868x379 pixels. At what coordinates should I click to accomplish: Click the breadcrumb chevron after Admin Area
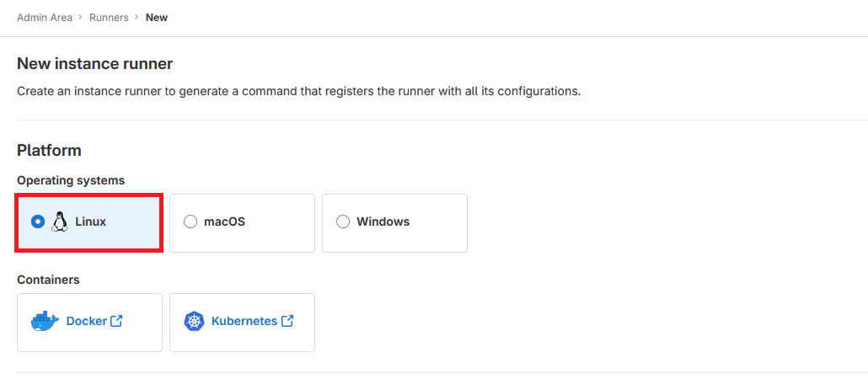pos(81,17)
